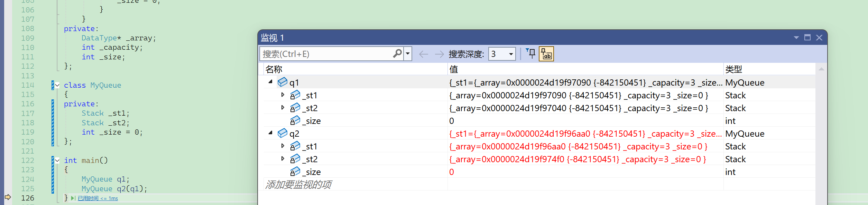Click code line DataType* _array;
The width and height of the screenshot is (868, 205).
[119, 38]
